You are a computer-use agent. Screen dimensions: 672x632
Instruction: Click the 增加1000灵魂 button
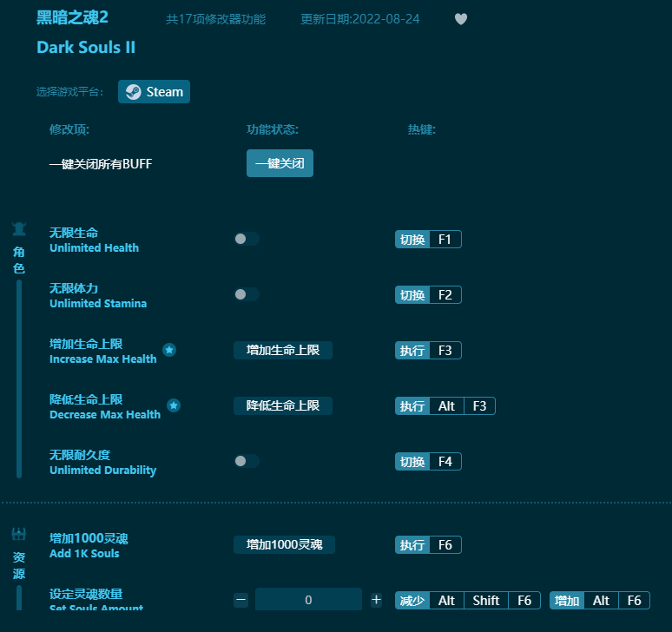[284, 544]
